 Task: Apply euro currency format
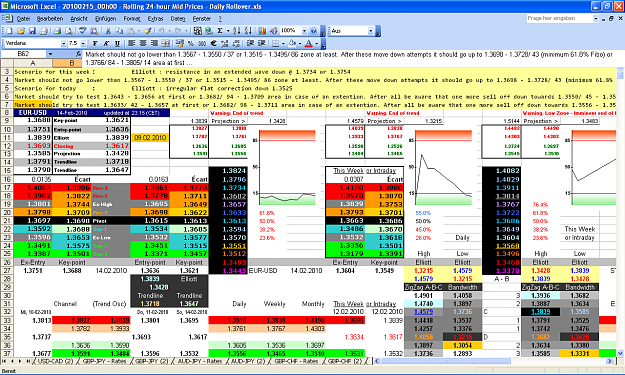(x=213, y=43)
